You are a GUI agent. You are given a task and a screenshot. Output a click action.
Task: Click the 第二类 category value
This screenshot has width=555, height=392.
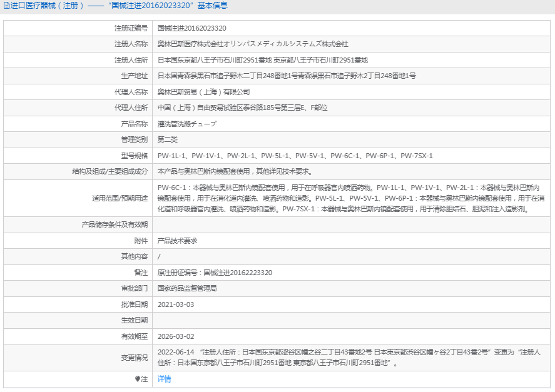168,139
